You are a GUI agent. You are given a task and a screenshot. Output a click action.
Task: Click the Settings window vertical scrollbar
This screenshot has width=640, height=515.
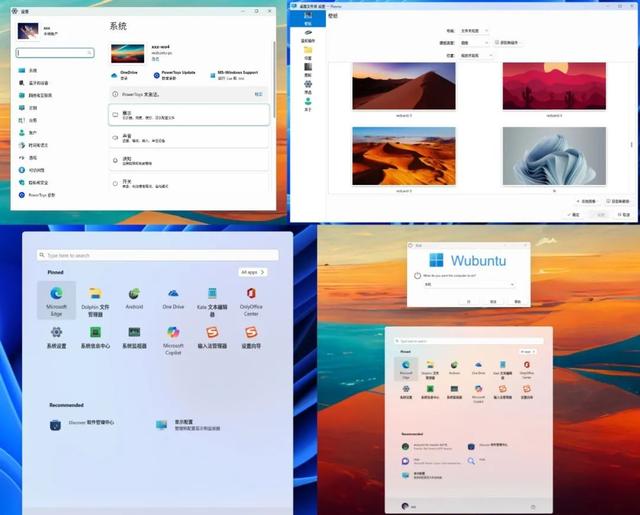coord(274,80)
